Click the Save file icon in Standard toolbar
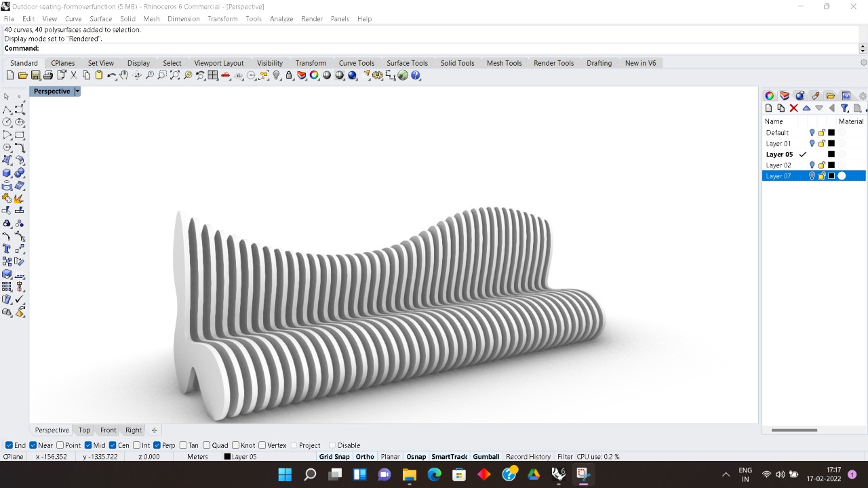The width and height of the screenshot is (868, 488). point(36,75)
